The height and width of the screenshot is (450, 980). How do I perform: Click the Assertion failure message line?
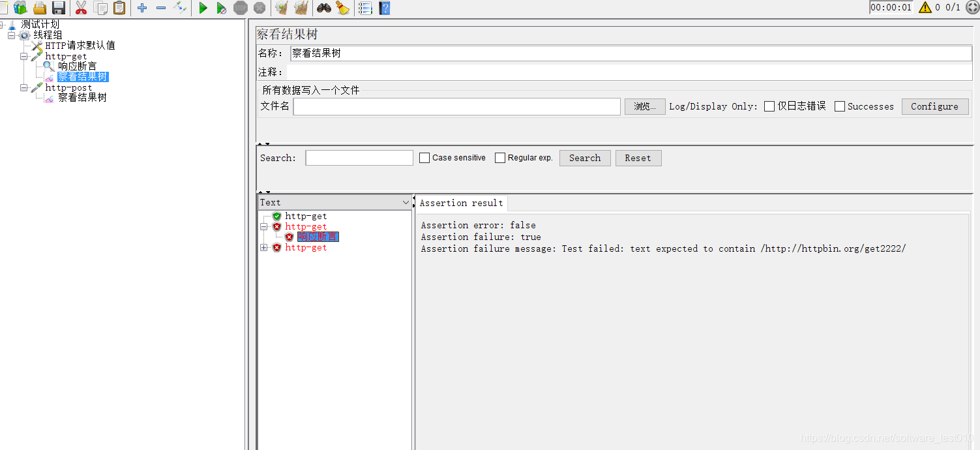click(x=664, y=248)
